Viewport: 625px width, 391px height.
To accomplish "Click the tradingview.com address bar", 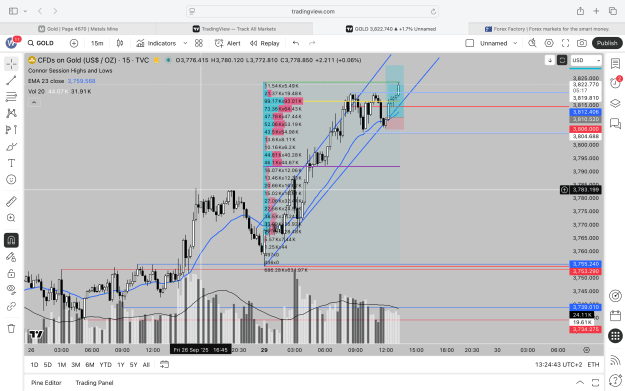I will pos(312,11).
